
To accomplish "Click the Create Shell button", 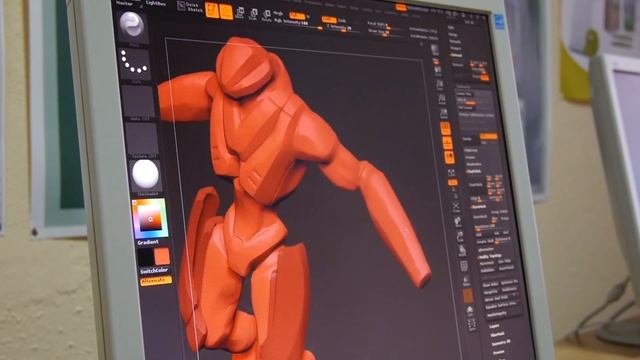I will 485,242.
